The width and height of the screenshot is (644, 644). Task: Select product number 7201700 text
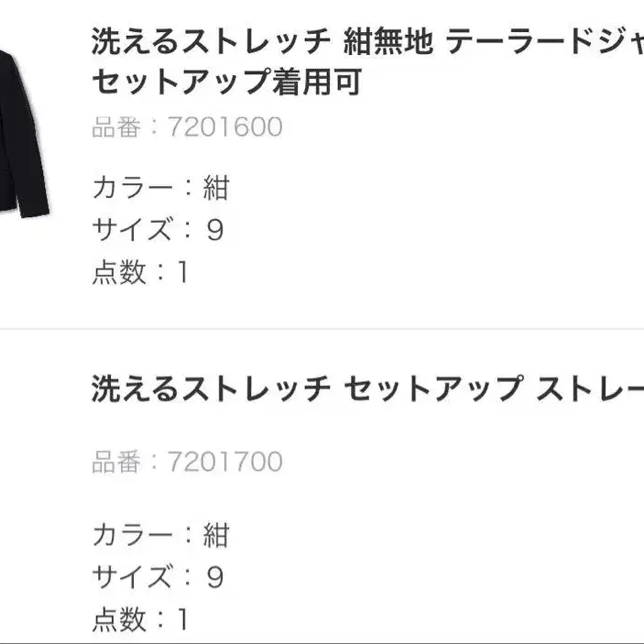click(x=225, y=462)
